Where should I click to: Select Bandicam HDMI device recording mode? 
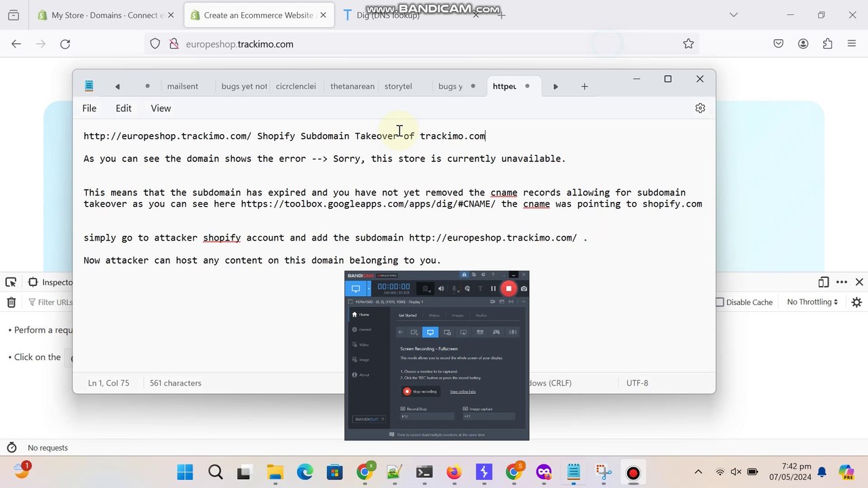pyautogui.click(x=480, y=332)
